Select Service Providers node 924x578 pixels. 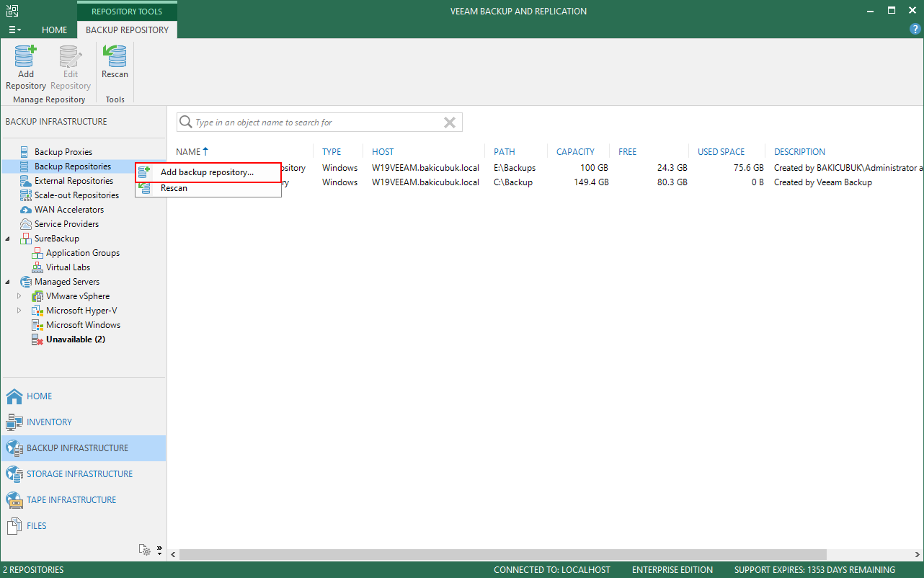pos(66,224)
